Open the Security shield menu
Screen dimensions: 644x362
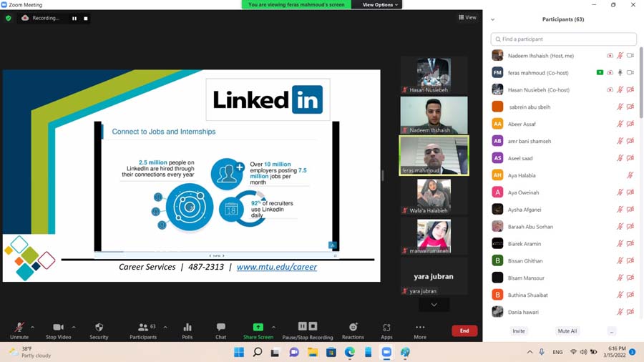(x=99, y=331)
